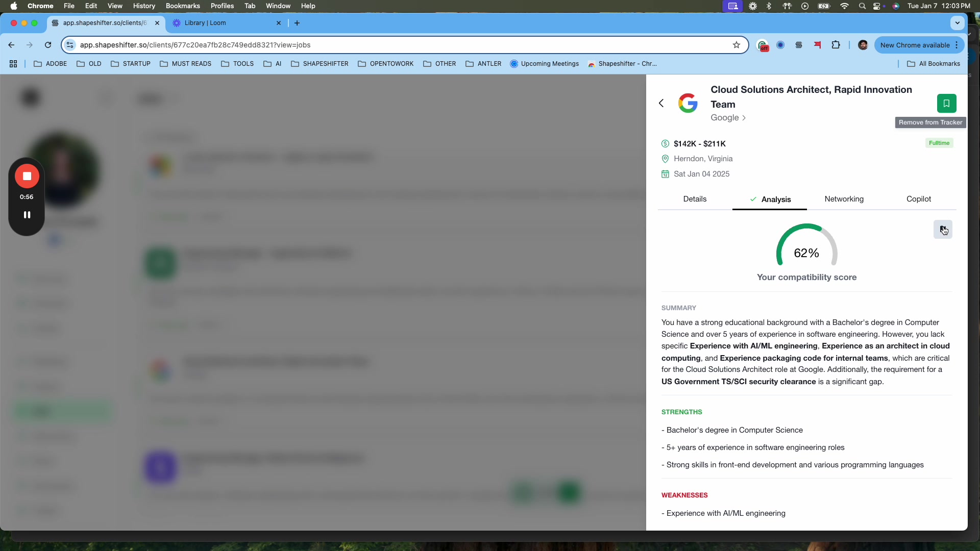Viewport: 980px width, 551px height.
Task: Click the location pin icon near Herndon, Virginia
Action: pos(665,159)
